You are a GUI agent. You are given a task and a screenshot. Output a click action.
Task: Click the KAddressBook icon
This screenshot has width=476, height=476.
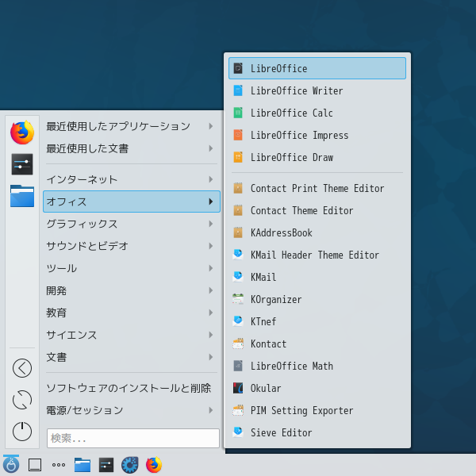pyautogui.click(x=238, y=232)
